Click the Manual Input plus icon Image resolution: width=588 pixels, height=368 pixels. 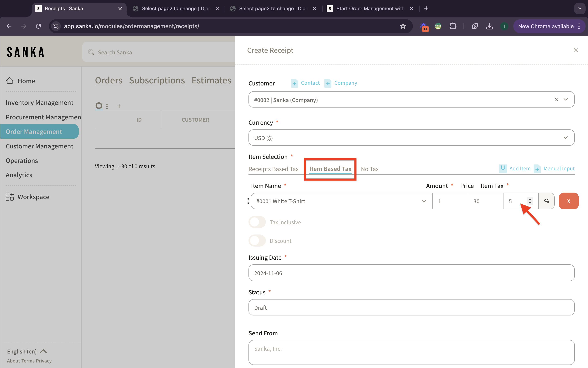pos(537,169)
